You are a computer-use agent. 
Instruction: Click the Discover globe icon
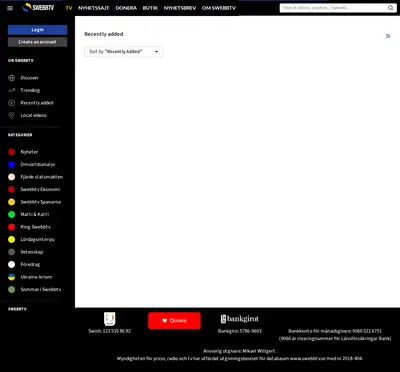pos(12,78)
